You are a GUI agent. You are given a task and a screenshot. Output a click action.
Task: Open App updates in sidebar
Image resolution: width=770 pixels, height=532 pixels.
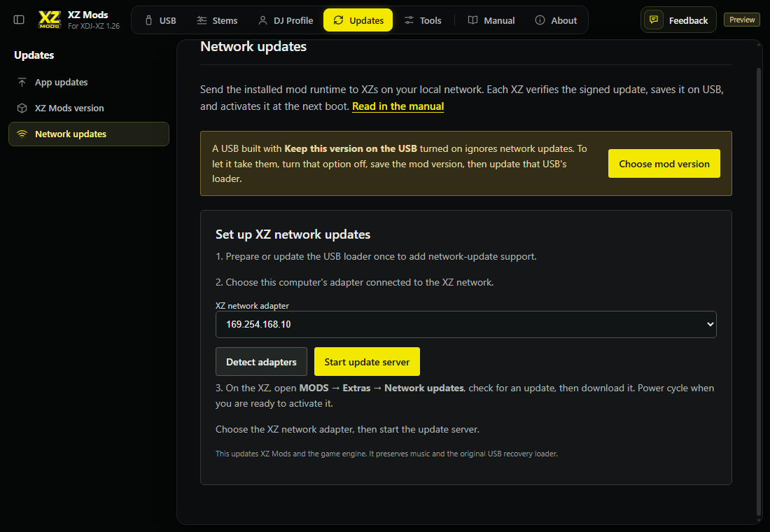coord(89,82)
